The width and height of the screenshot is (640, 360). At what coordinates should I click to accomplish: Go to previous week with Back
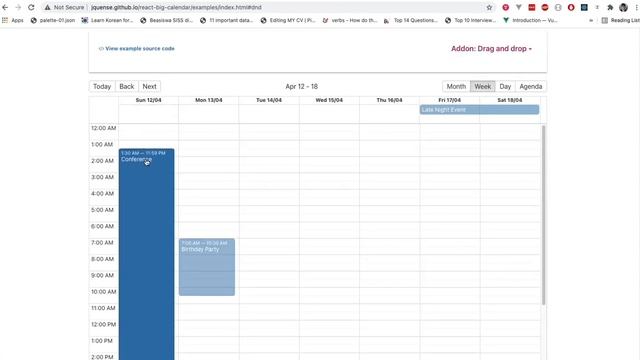127,87
